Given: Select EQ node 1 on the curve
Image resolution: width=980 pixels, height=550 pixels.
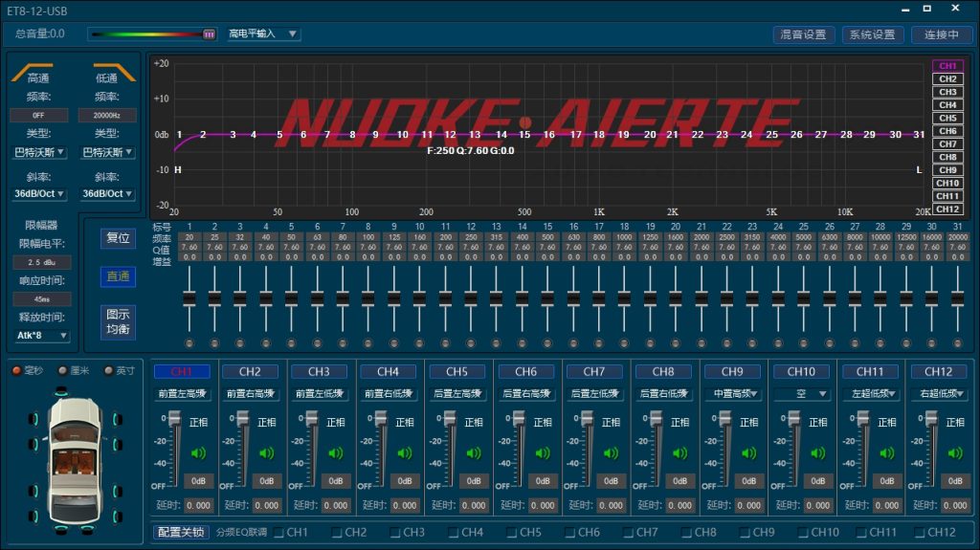Looking at the screenshot, I should coord(179,134).
